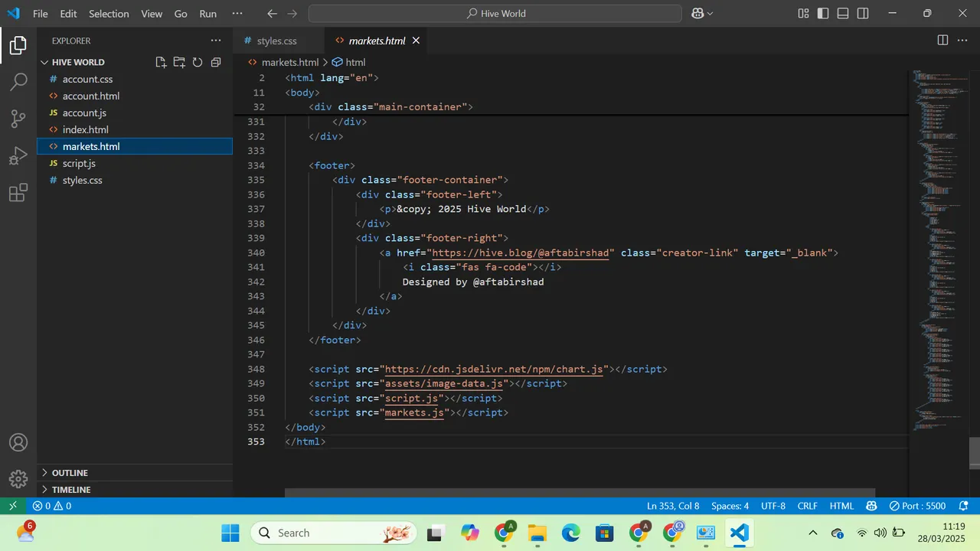The height and width of the screenshot is (551, 980).
Task: Open the Search view in activity bar
Action: click(x=18, y=82)
